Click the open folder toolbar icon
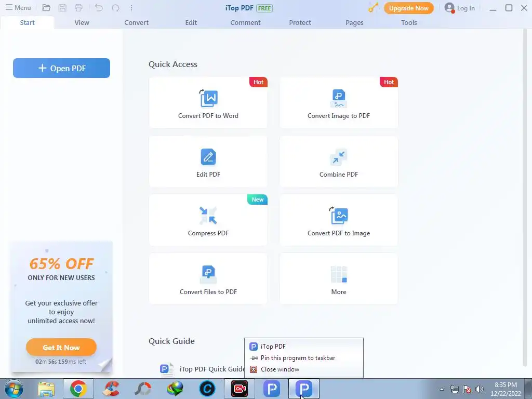The width and height of the screenshot is (532, 399). (46, 8)
